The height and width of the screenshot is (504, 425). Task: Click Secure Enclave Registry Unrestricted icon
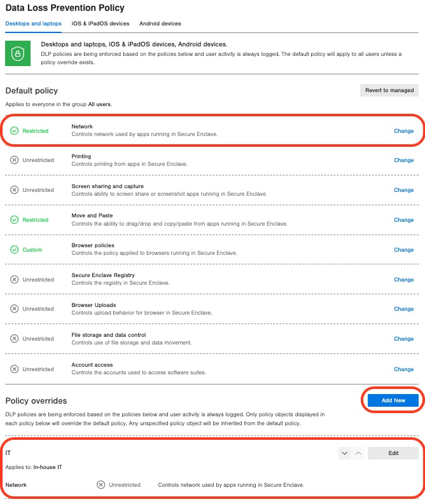(x=14, y=280)
